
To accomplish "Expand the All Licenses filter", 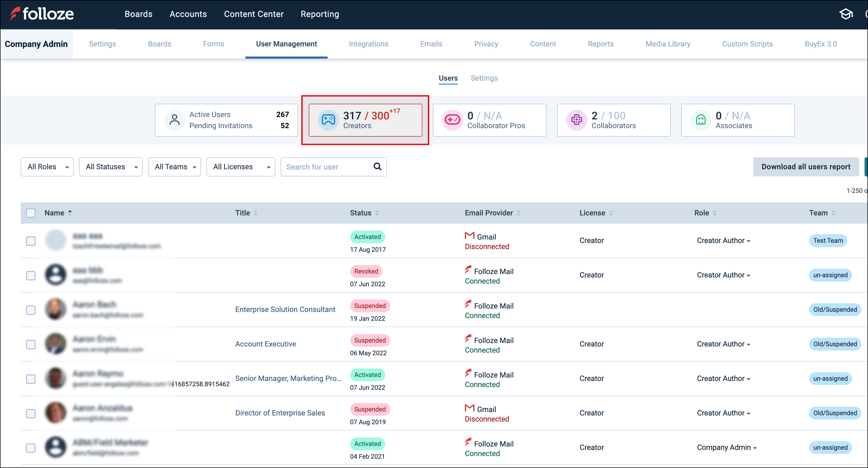I will coord(241,166).
